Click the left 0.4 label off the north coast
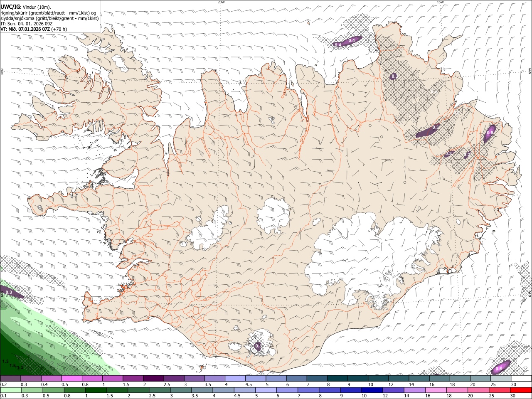This screenshot has height=399, width=532. point(338,45)
